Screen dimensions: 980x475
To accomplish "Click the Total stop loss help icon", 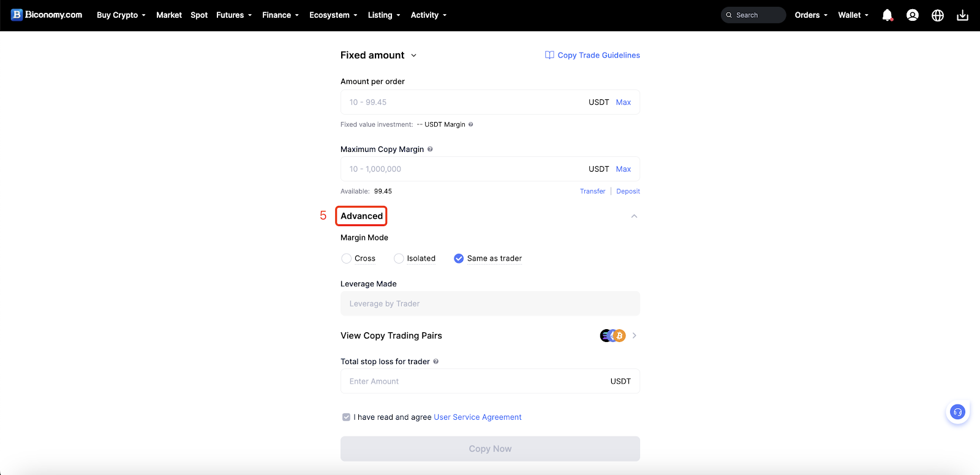I will 435,362.
